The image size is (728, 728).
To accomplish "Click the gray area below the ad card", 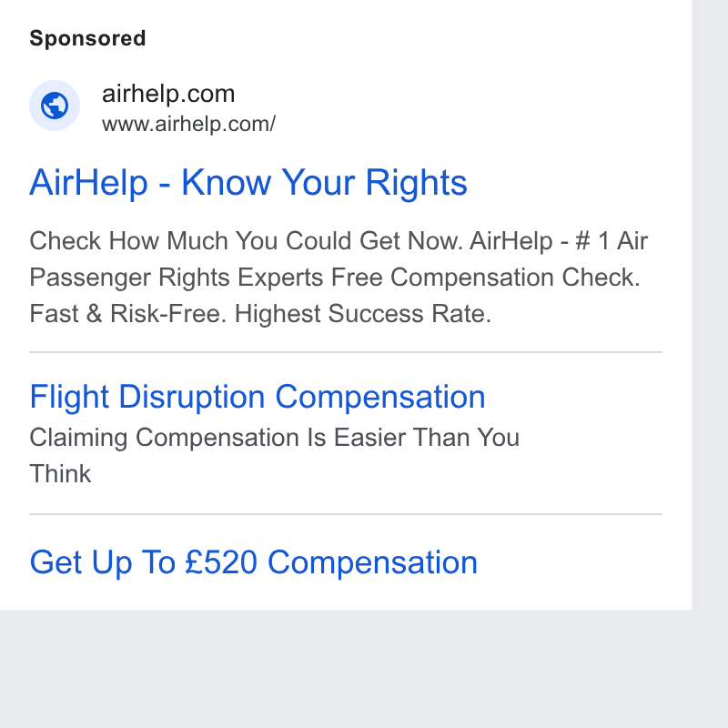I will (346, 669).
